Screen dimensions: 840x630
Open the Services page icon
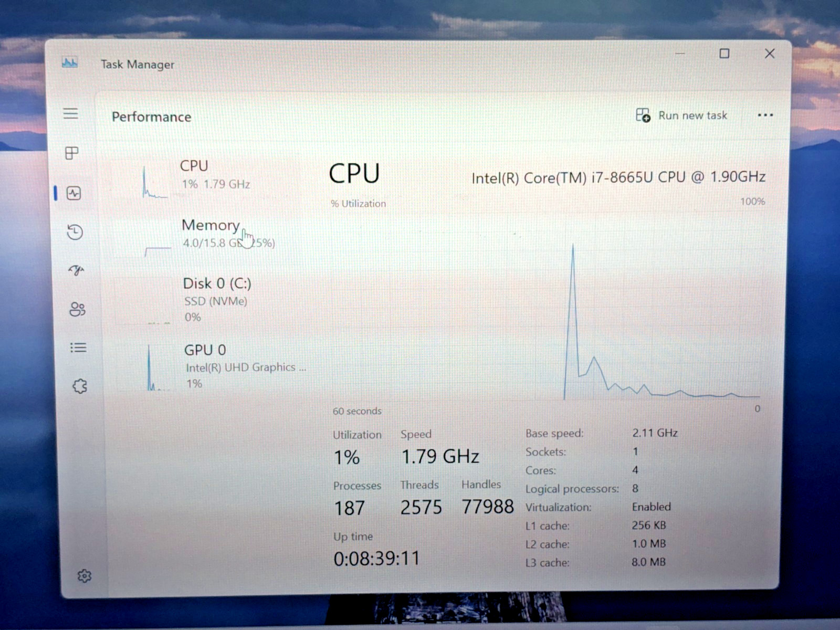[x=80, y=386]
